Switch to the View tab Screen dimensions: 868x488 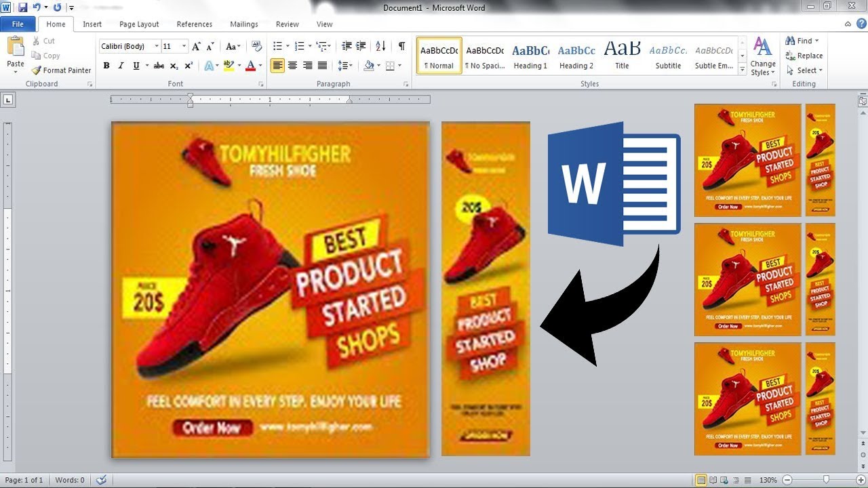point(325,24)
